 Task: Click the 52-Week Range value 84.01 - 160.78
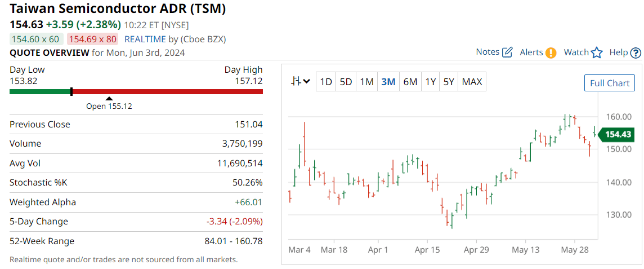[234, 241]
